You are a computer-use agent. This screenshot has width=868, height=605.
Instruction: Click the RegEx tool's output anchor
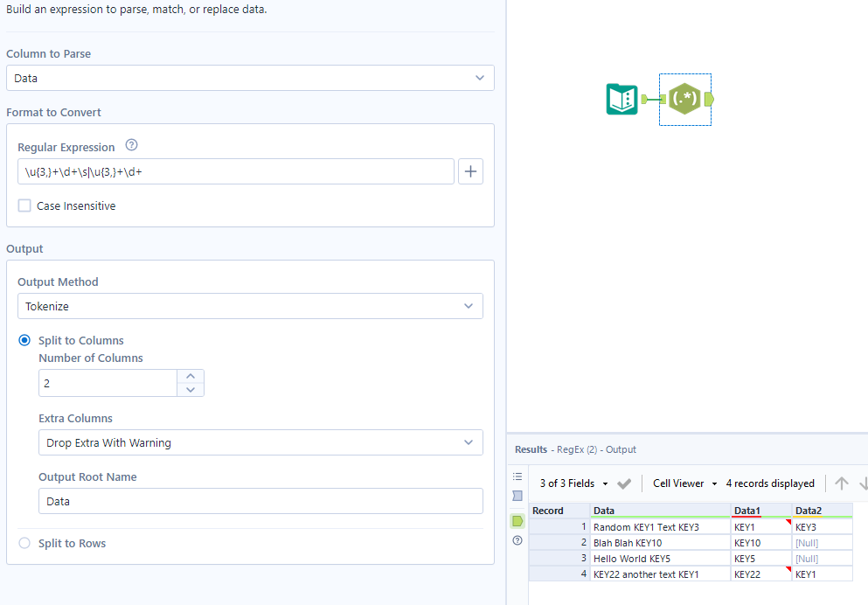point(709,99)
